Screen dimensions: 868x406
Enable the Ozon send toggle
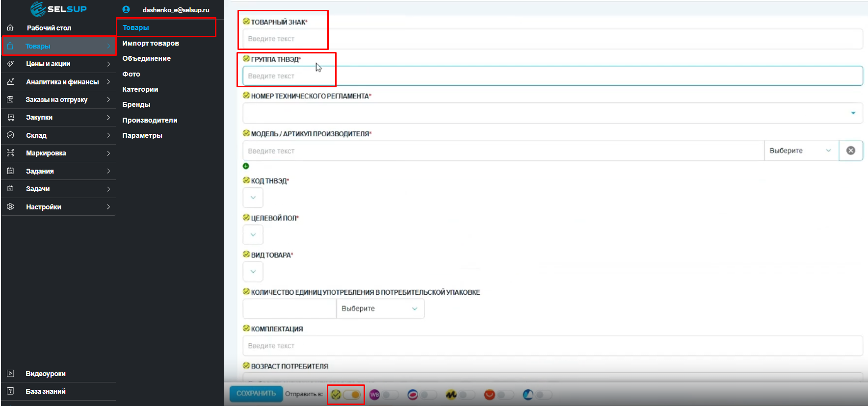(x=428, y=395)
